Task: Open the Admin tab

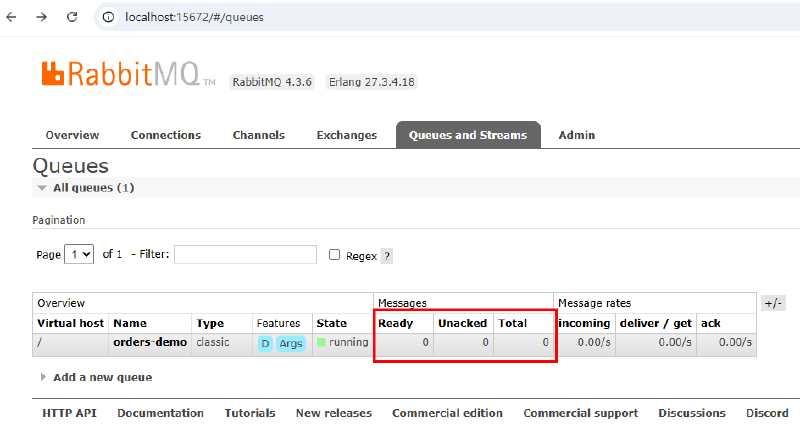Action: tap(577, 135)
